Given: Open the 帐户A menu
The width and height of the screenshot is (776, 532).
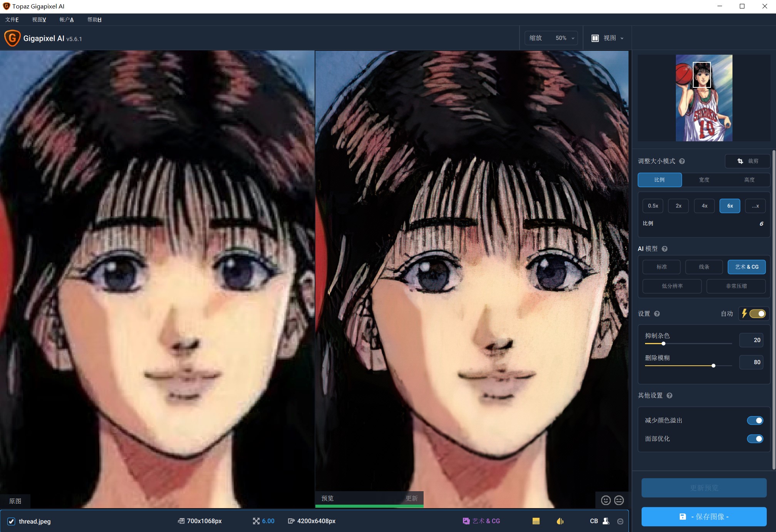Looking at the screenshot, I should [67, 20].
